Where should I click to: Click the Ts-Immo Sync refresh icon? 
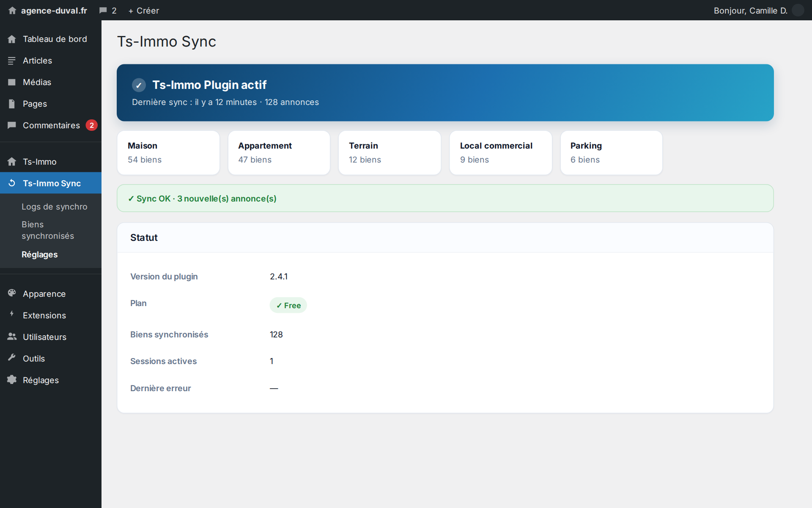click(12, 183)
